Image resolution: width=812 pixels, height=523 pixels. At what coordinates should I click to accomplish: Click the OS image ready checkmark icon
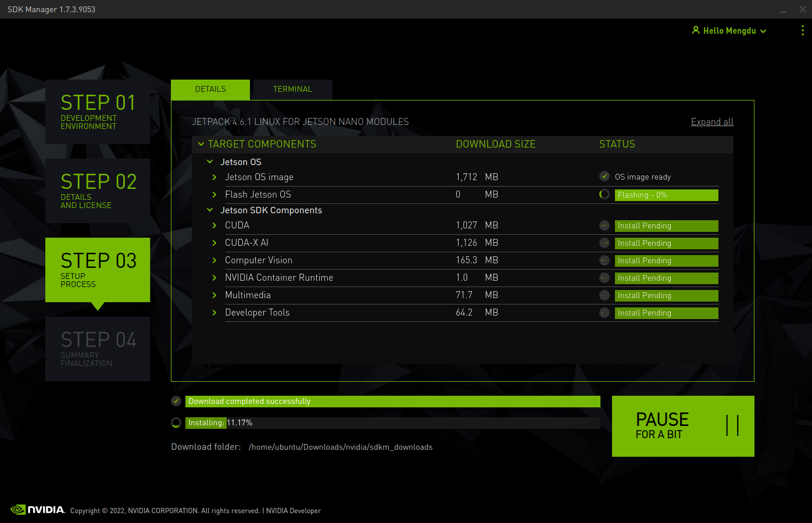coord(604,177)
